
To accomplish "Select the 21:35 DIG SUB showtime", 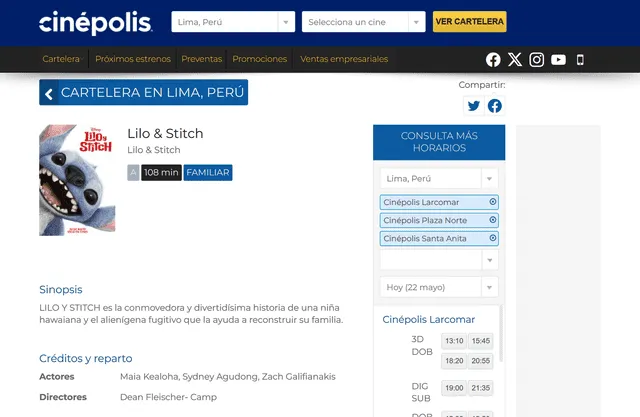I will click(x=480, y=388).
